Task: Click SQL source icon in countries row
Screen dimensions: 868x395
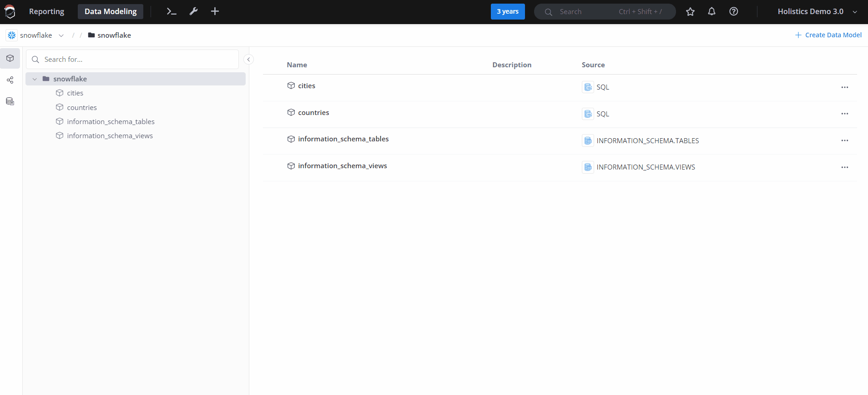Action: point(588,114)
